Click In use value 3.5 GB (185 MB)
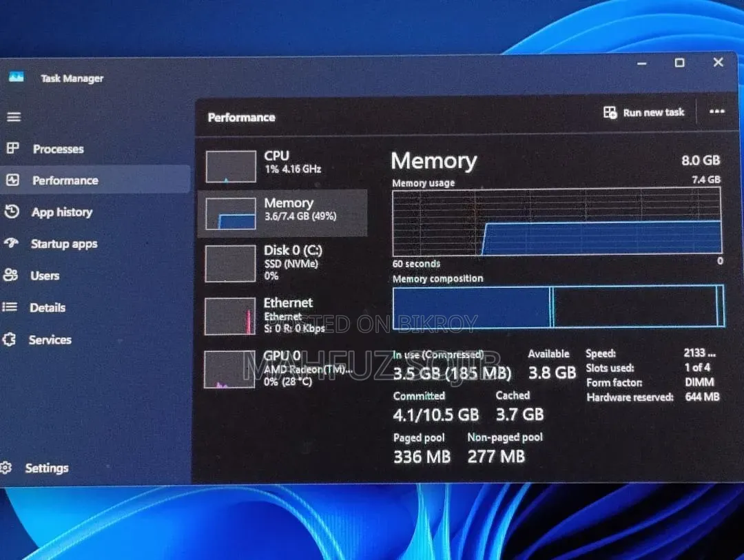The image size is (744, 560). click(x=452, y=373)
